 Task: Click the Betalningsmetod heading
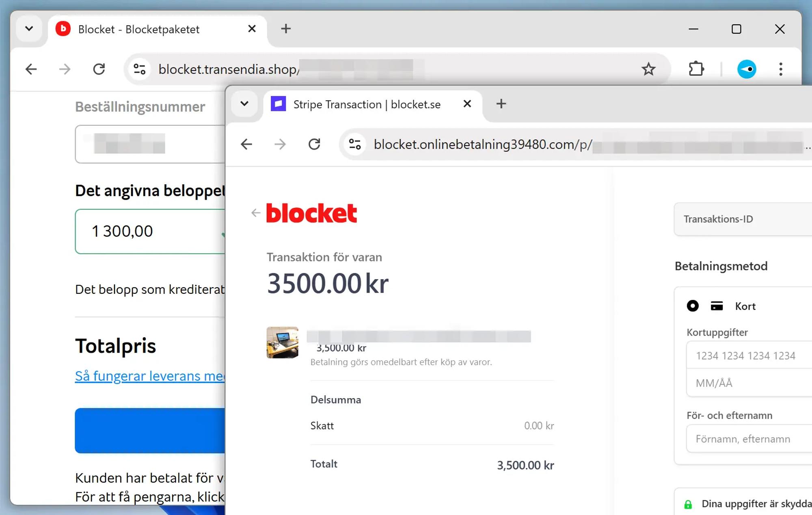(721, 266)
